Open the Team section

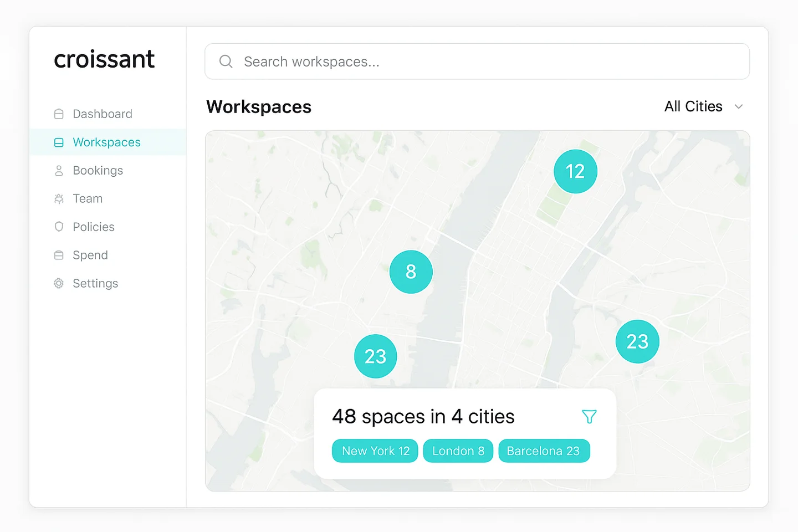[108, 199]
